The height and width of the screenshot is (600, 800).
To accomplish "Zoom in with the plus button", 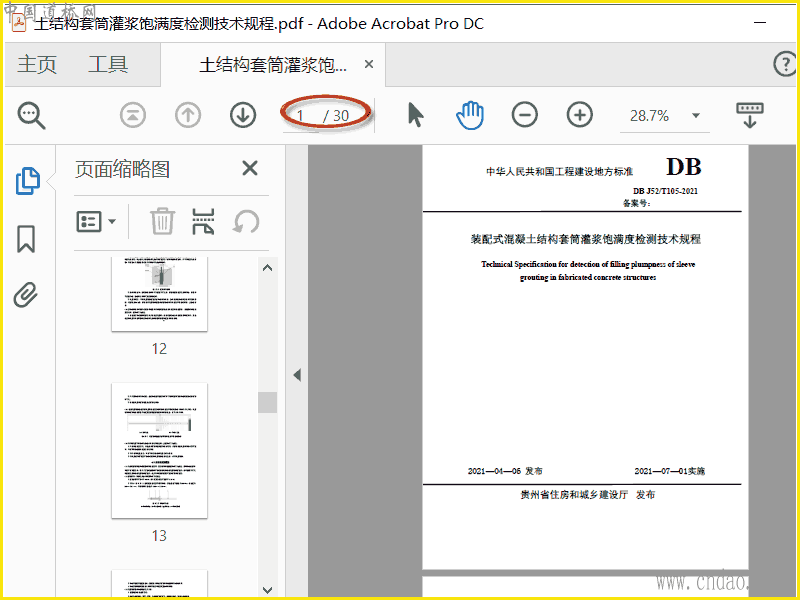I will click(x=580, y=115).
